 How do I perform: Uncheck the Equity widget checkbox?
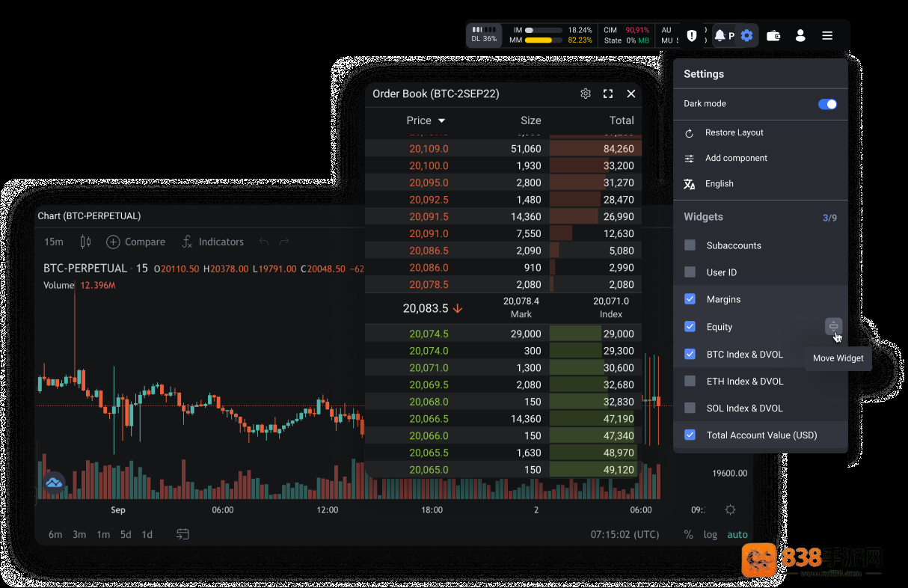click(x=690, y=327)
